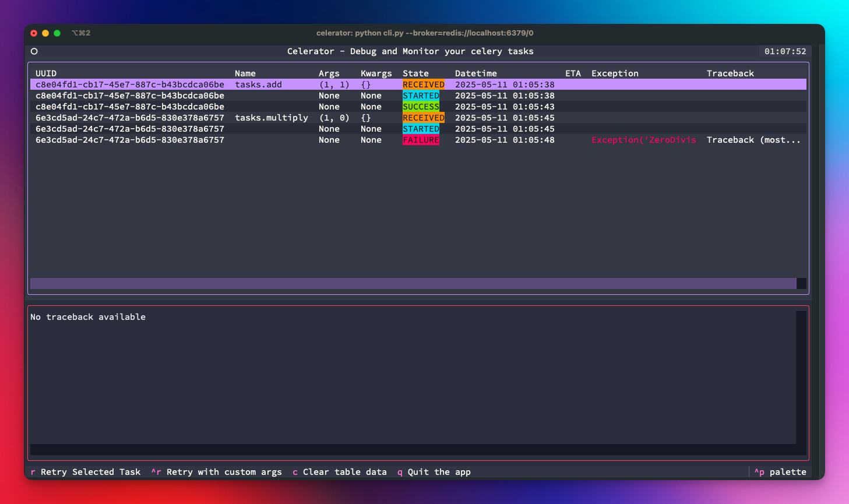Select datetime 2025-05-11 01:05:43 cell
Screen dimensions: 849x504
(505, 107)
